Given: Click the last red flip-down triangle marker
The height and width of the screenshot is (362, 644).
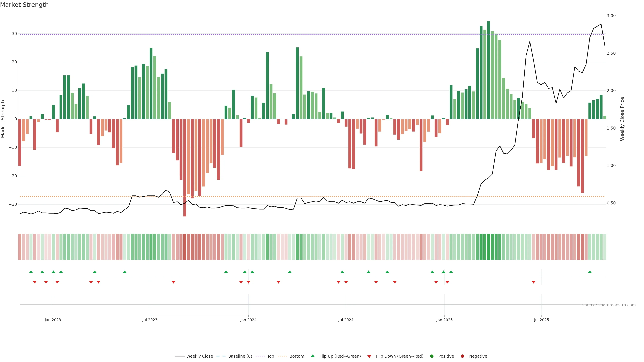Looking at the screenshot, I should tap(533, 282).
